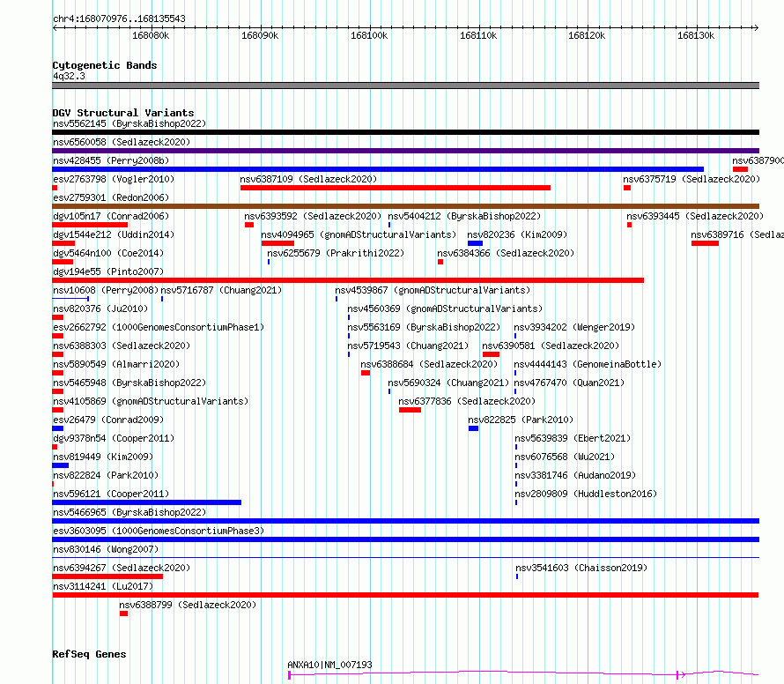This screenshot has width=784, height=684.
Task: Open nsv6375719 (Sedlazeck2020) label
Action: click(x=692, y=179)
